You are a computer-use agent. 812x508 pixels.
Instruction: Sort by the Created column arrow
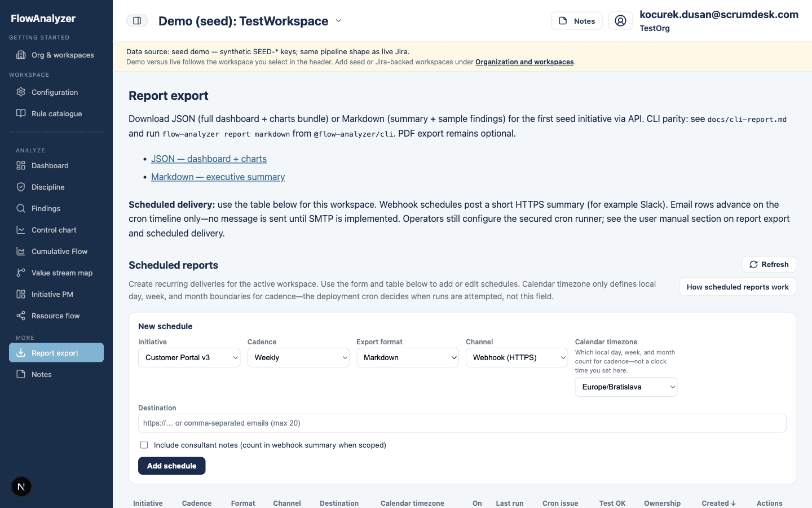(733, 503)
